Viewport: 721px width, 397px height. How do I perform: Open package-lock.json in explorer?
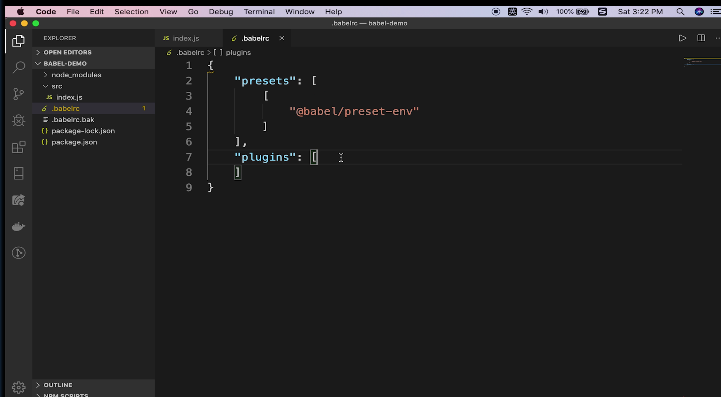(x=83, y=131)
